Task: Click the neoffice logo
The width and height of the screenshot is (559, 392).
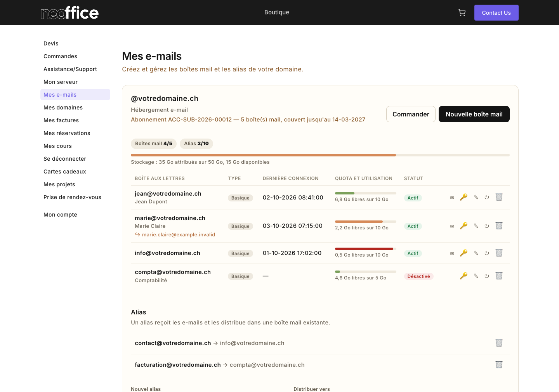Action: tap(69, 13)
